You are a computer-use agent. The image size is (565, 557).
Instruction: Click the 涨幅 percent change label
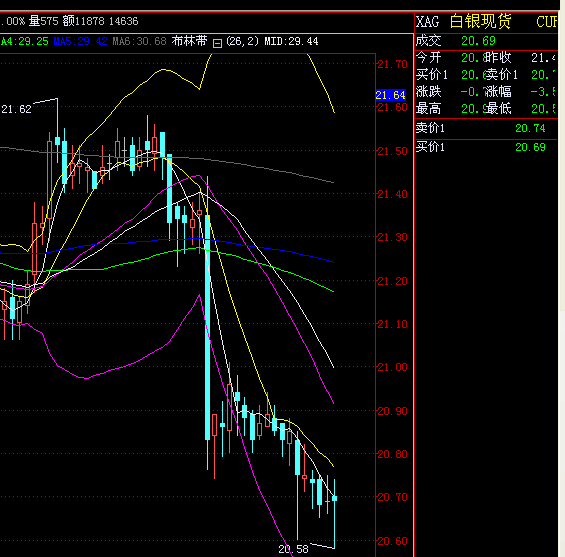498,91
